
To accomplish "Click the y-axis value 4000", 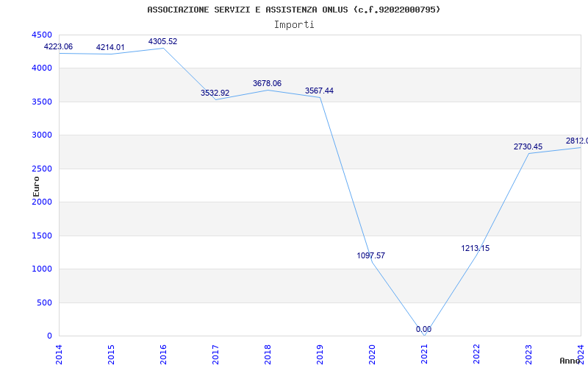I will (42, 68).
